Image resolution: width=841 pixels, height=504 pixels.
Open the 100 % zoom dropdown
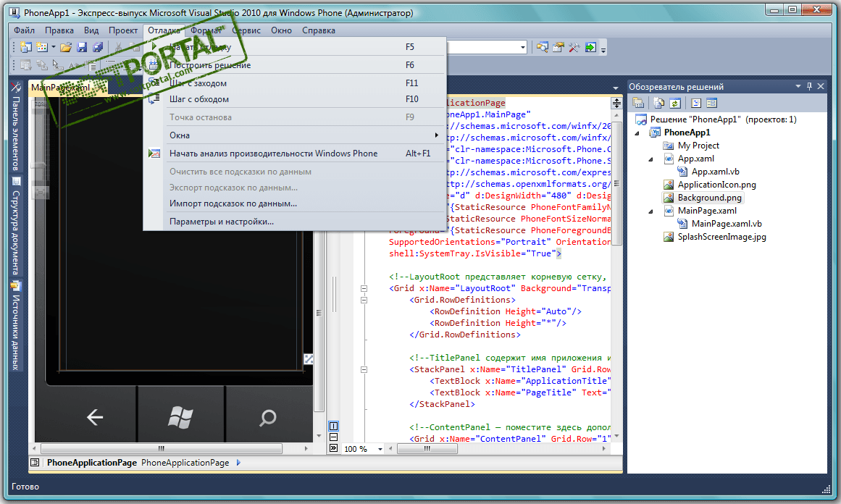tap(380, 449)
